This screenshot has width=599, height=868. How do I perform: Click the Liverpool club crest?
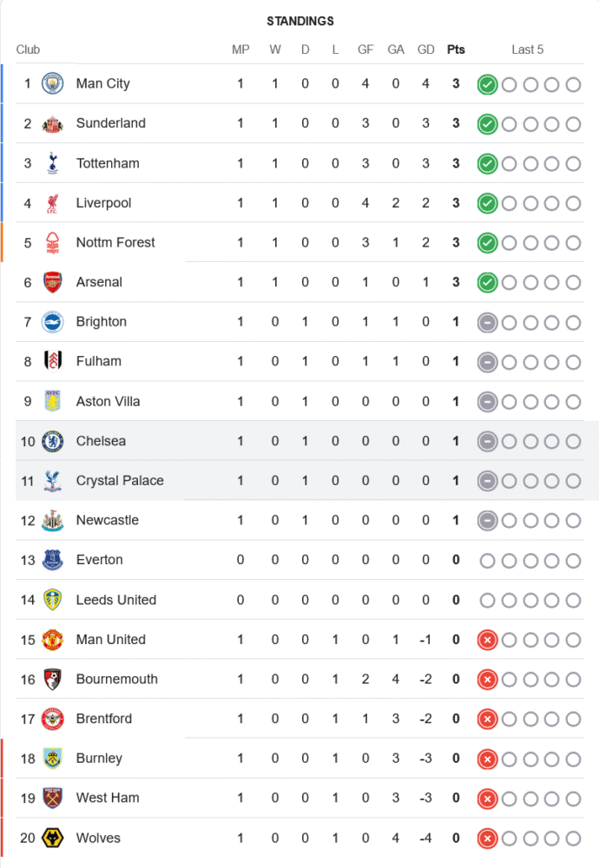(x=53, y=203)
